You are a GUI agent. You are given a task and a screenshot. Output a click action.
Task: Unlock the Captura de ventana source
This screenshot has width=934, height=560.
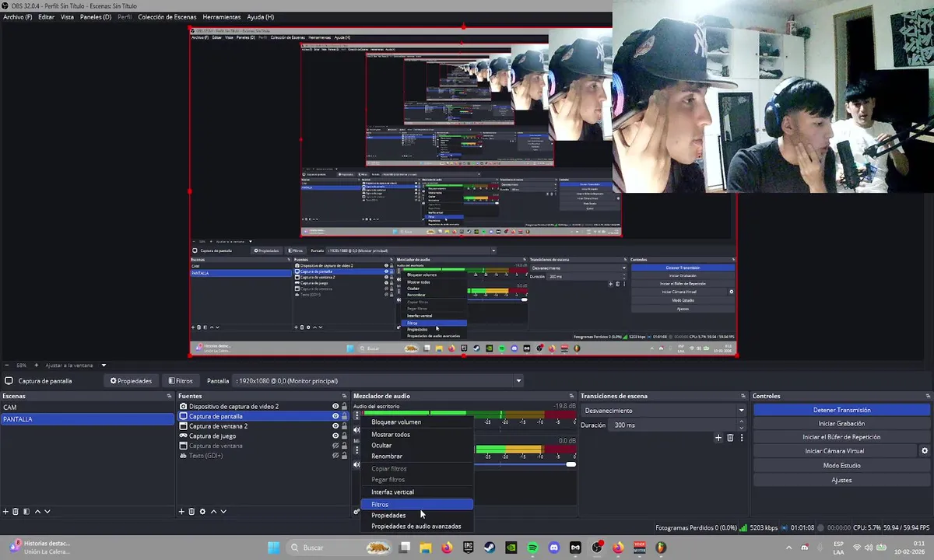pyautogui.click(x=345, y=446)
